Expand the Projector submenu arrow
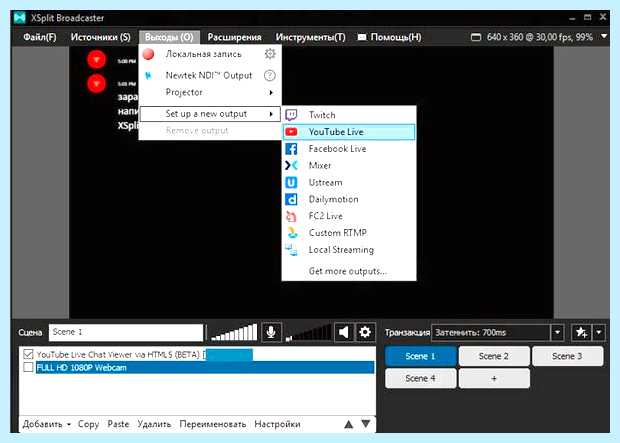The height and width of the screenshot is (443, 620). tap(271, 93)
